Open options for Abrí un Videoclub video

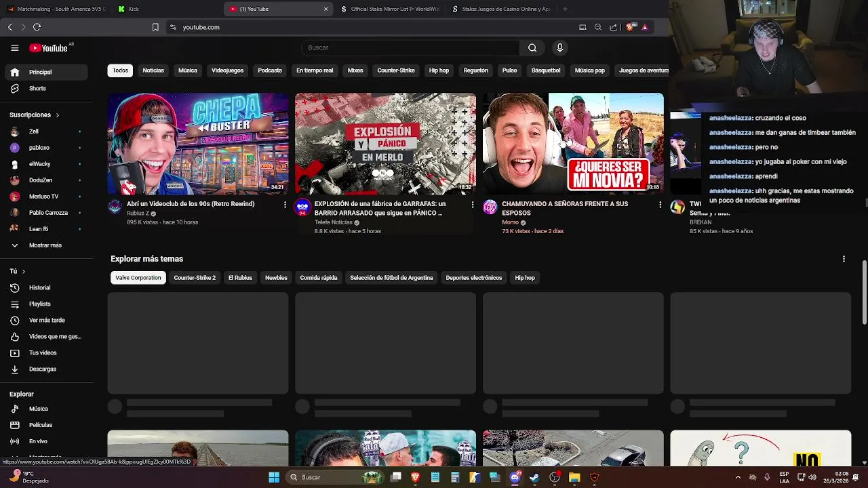pos(285,205)
